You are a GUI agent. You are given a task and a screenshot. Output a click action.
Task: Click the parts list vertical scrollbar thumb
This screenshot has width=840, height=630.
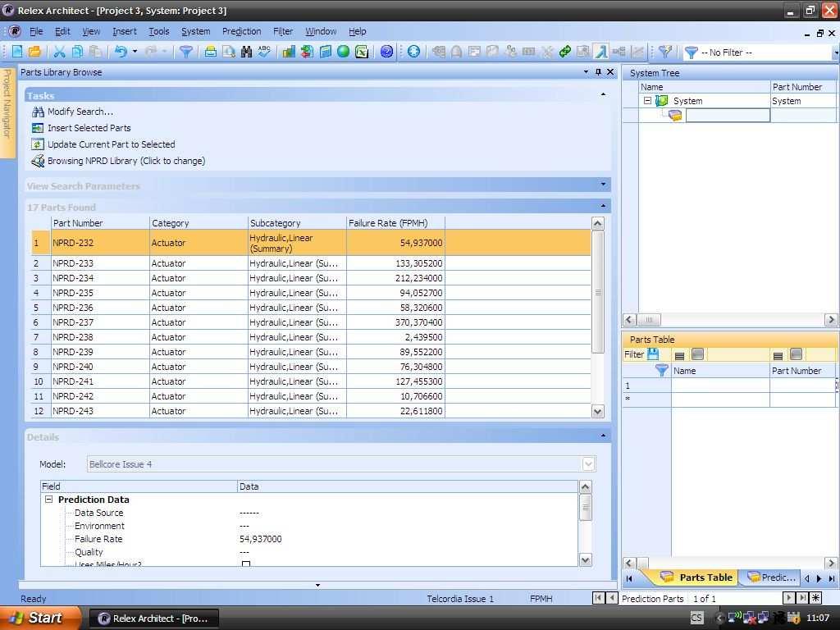pos(598,292)
